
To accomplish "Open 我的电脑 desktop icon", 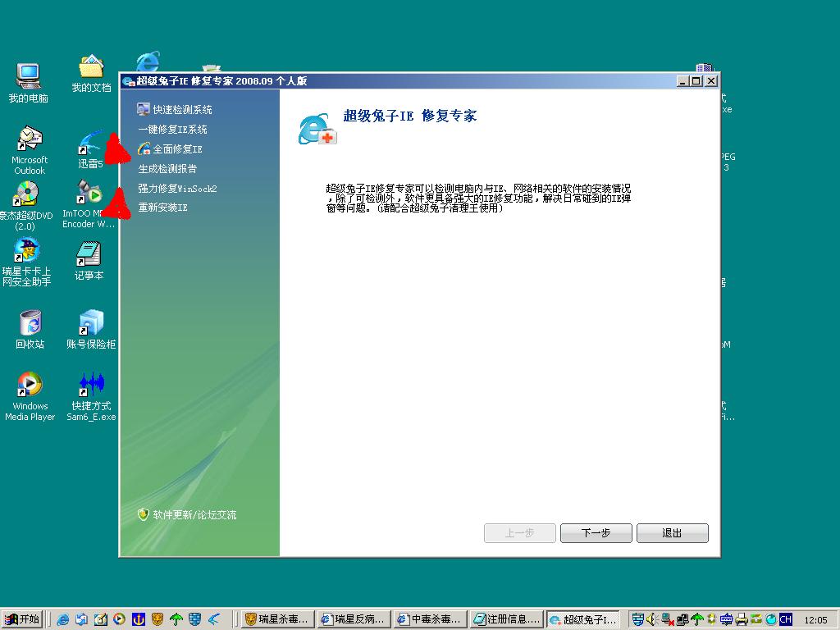I will 29,83.
